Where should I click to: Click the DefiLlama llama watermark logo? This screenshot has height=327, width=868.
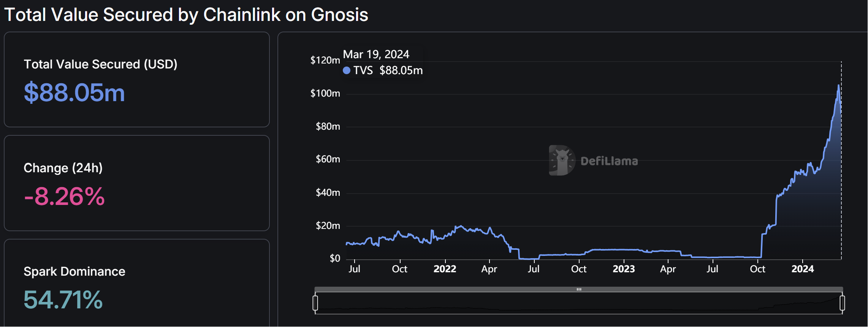[562, 160]
